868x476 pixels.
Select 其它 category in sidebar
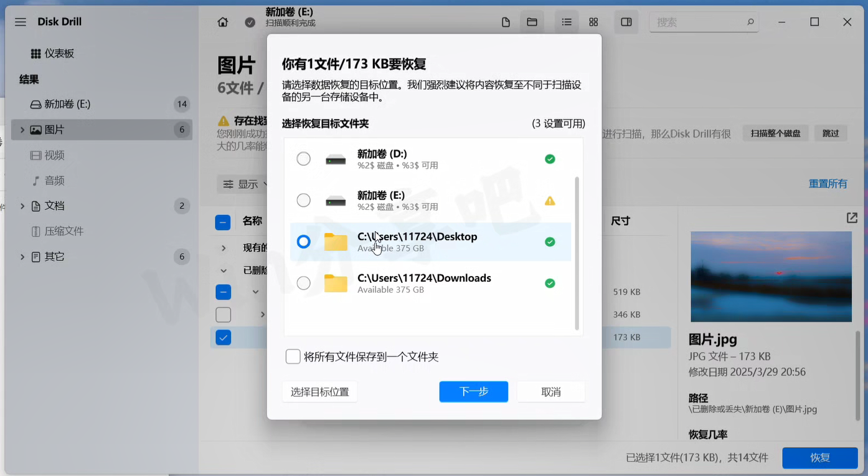[x=101, y=257]
